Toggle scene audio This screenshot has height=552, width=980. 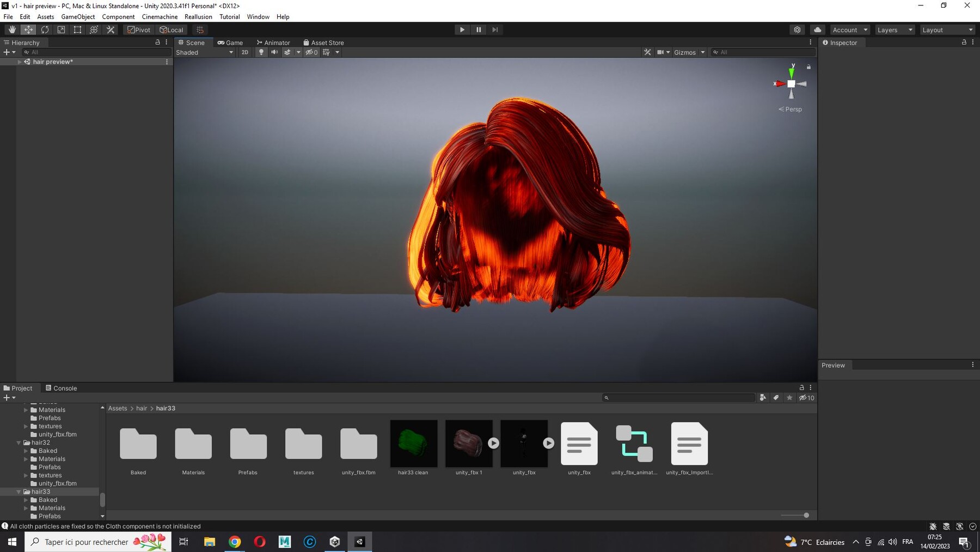274,52
